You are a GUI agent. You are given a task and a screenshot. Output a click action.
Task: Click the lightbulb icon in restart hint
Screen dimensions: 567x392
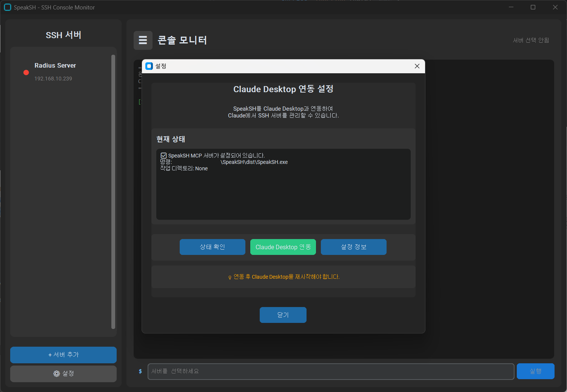[x=230, y=278]
